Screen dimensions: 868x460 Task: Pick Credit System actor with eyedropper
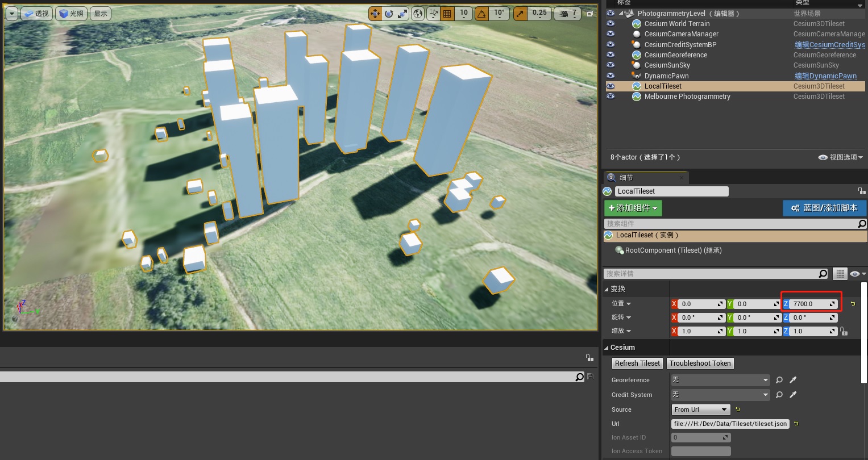(793, 395)
